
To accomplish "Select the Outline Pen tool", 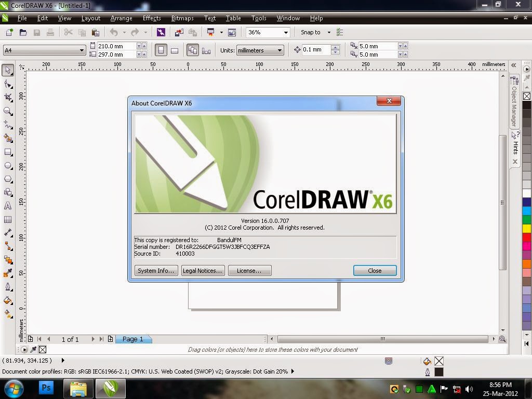I will pos(8,287).
